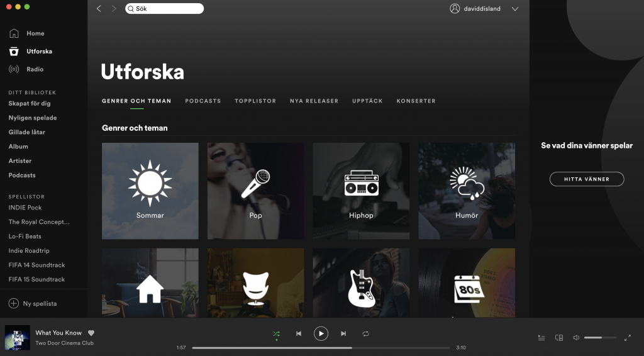
Task: Click the daviddisland username
Action: click(x=482, y=9)
